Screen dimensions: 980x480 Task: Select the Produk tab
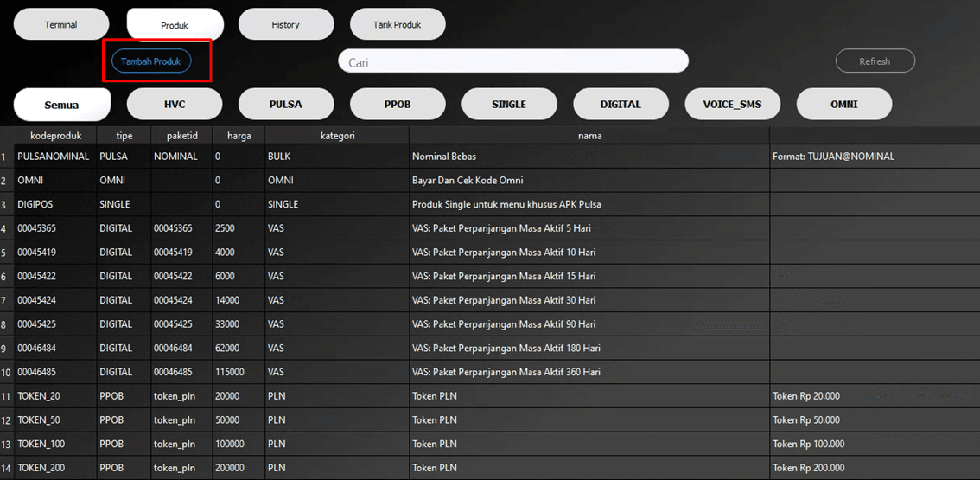click(x=175, y=25)
